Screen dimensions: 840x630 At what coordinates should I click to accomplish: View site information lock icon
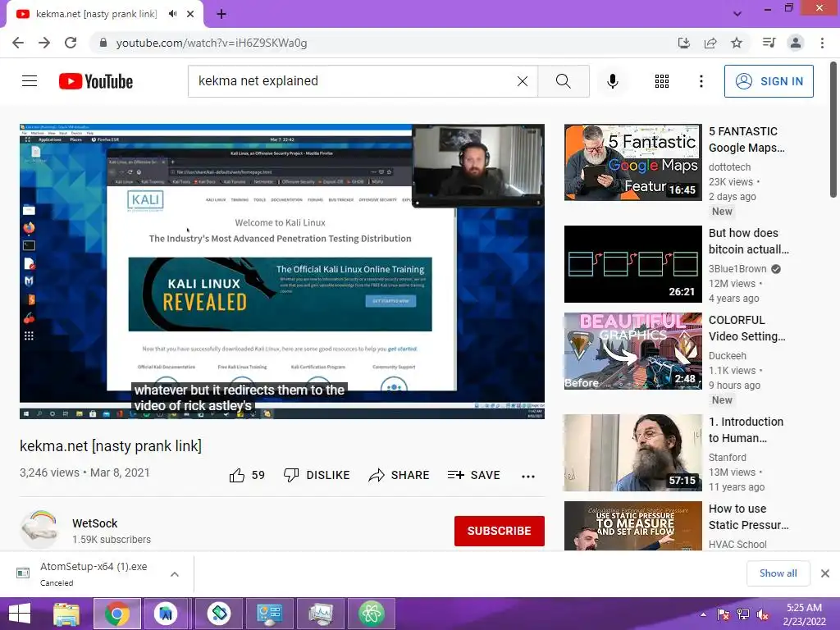pos(103,43)
